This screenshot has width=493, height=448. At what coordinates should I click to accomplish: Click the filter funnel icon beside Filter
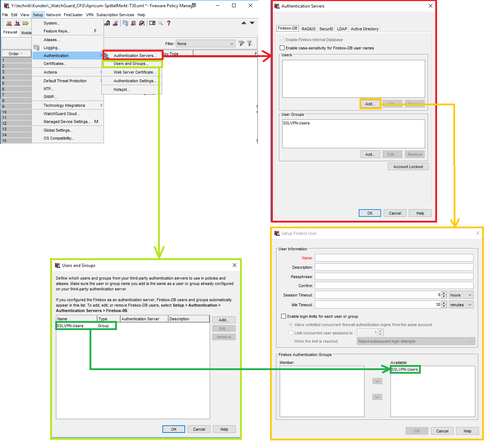pos(241,44)
